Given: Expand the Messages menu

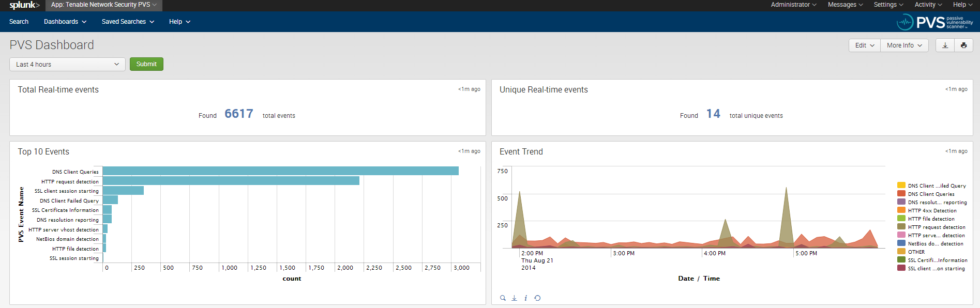Looking at the screenshot, I should coord(846,5).
